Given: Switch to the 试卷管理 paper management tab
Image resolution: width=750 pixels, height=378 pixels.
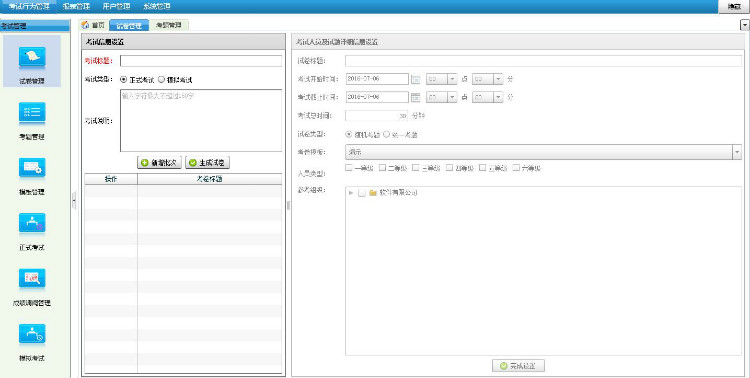Looking at the screenshot, I should 129,25.
